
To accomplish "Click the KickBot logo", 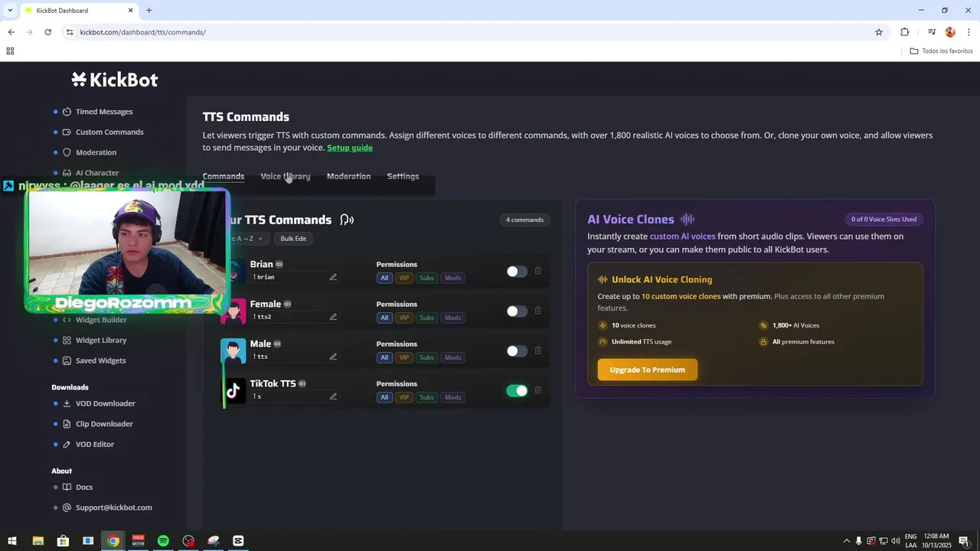I will [115, 80].
